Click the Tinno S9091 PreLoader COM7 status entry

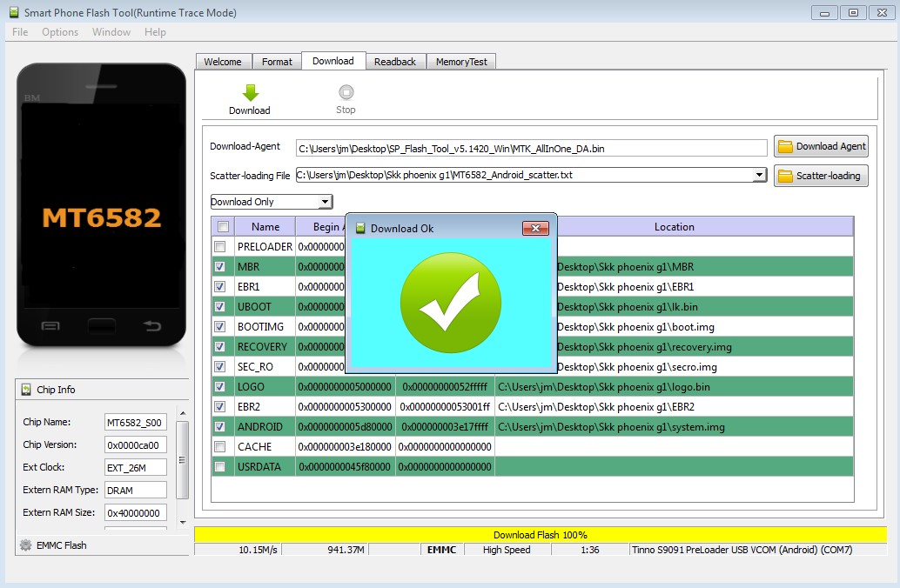pos(757,550)
